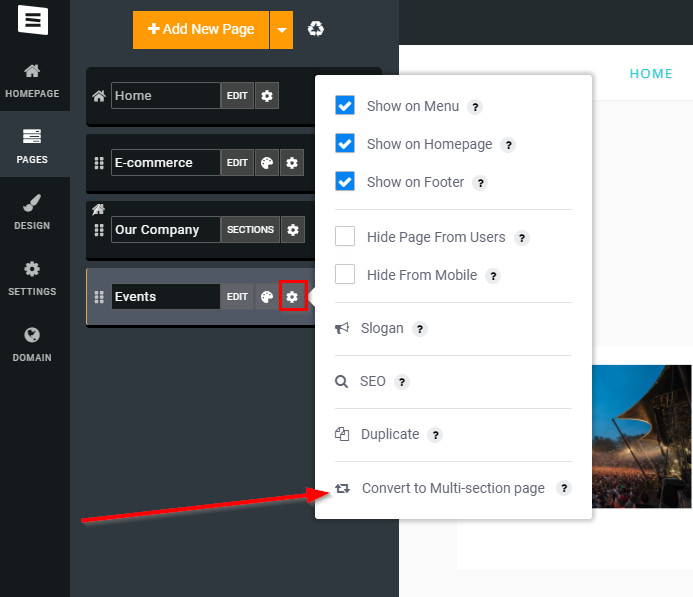
Task: Click help icon next to Hide From Mobile
Action: point(493,276)
